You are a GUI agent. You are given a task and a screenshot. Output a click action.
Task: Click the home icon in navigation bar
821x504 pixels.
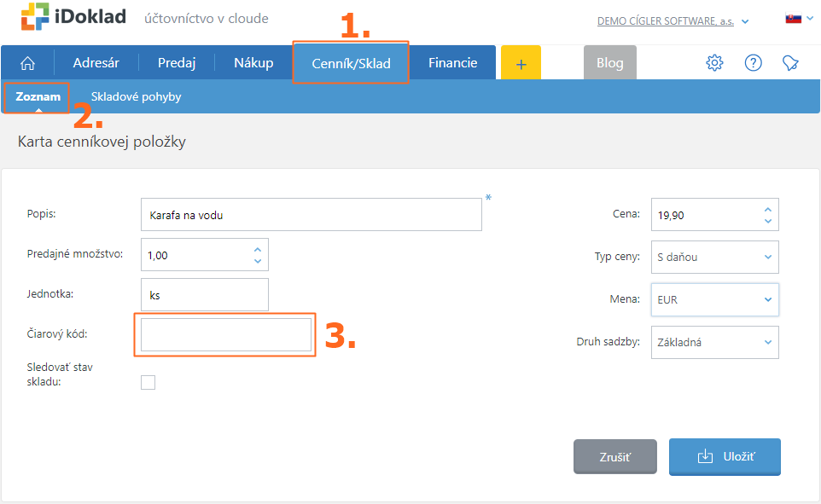(x=28, y=63)
